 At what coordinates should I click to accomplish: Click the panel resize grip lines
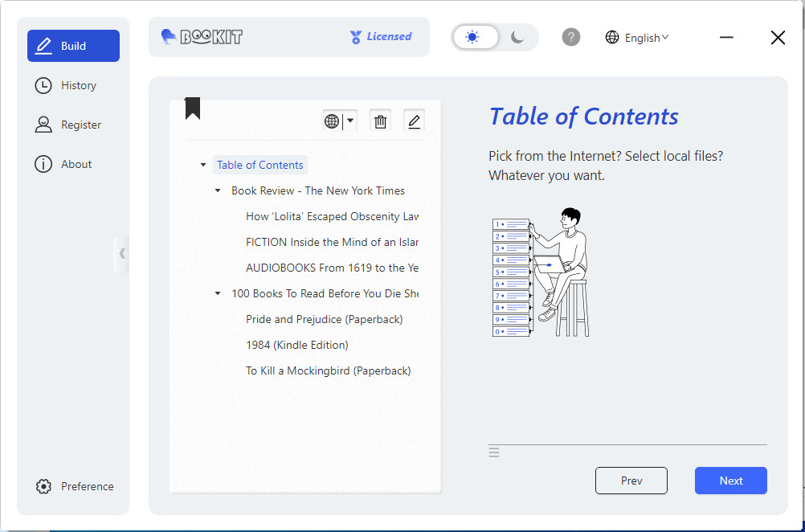tap(494, 452)
